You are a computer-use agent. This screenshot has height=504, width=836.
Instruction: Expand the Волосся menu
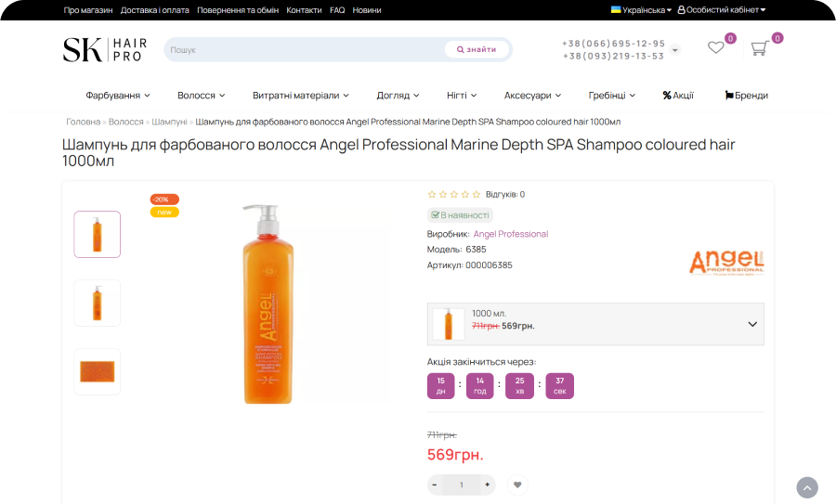coord(201,96)
